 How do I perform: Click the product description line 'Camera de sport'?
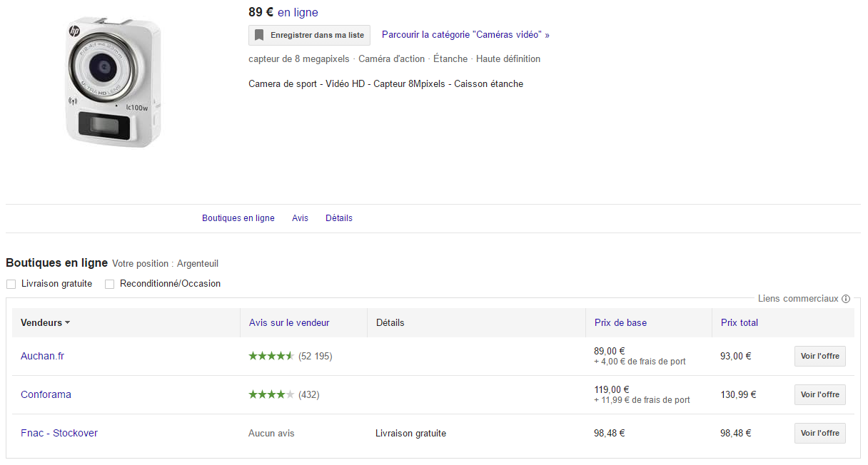click(x=385, y=83)
